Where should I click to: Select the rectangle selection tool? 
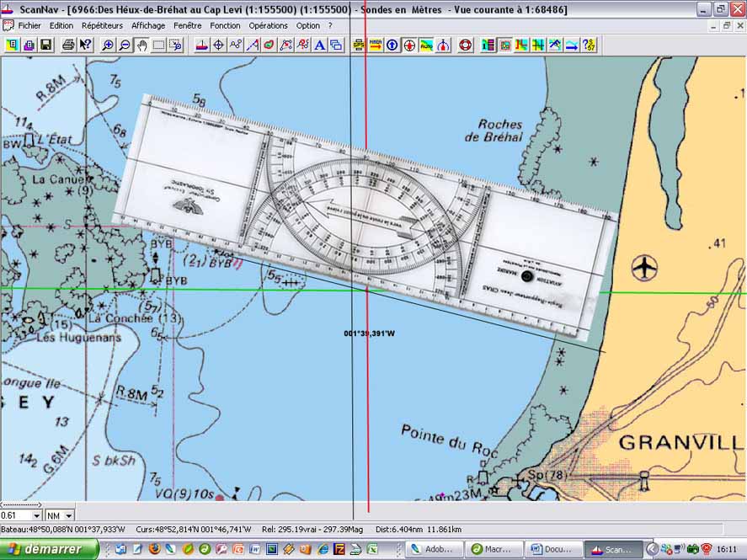(x=158, y=45)
